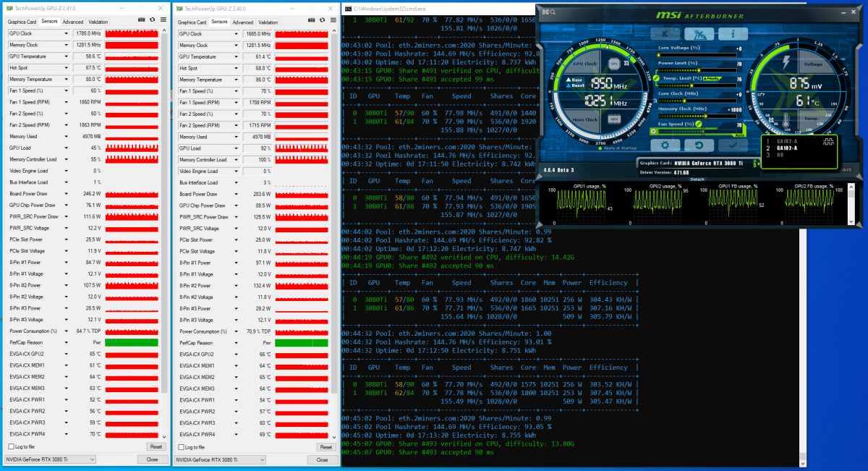Launch Kombustor via the K icon in Afterburner
This screenshot has width=868, height=471.
point(665,33)
